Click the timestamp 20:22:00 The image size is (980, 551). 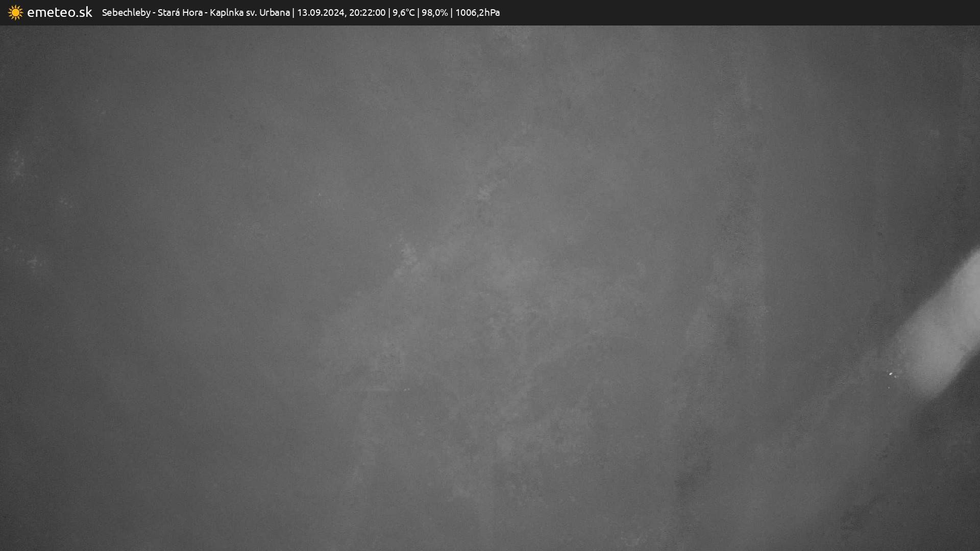pos(367,12)
